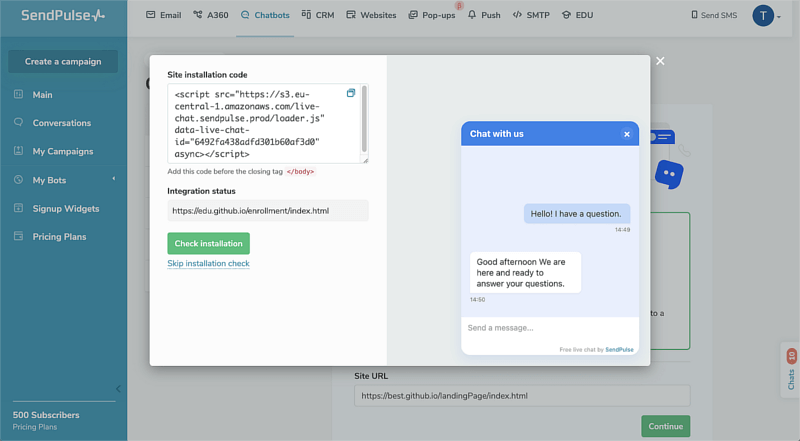The height and width of the screenshot is (441, 800).
Task: Open the Pop-ups tab
Action: [432, 15]
